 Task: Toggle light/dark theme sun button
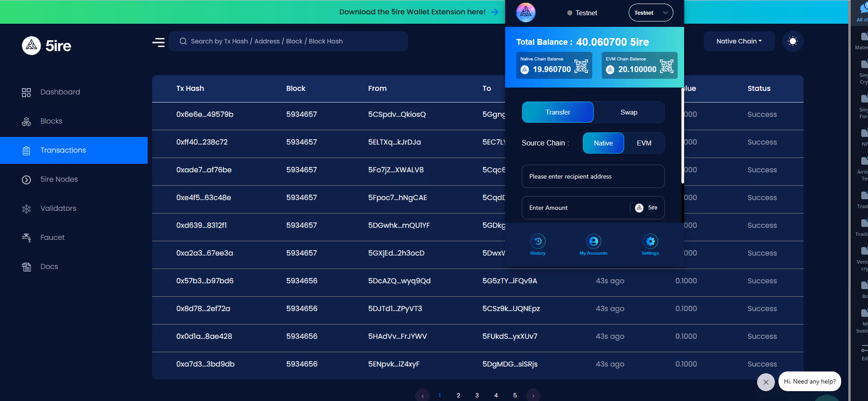[792, 41]
